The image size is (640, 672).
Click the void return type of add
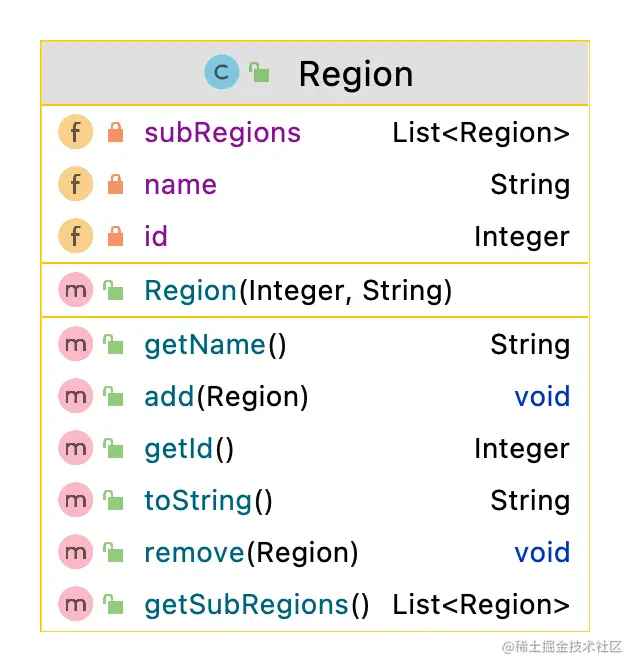(542, 397)
